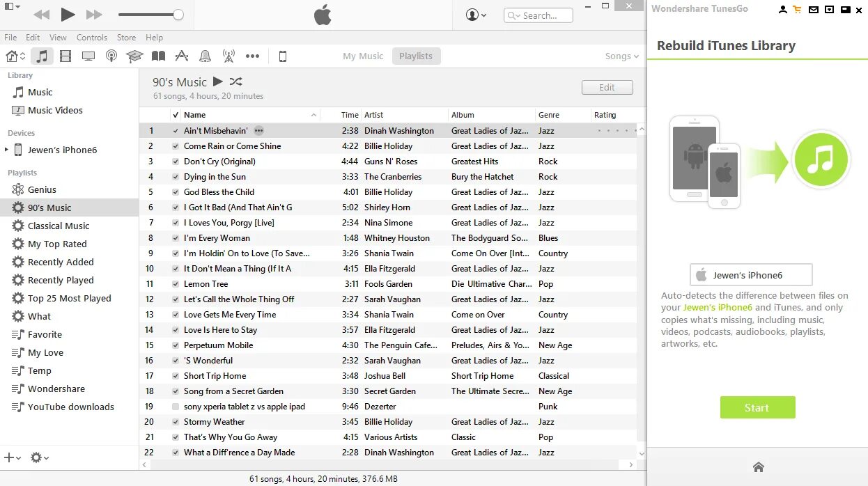Expand the home button chevron

pyautogui.click(x=22, y=56)
